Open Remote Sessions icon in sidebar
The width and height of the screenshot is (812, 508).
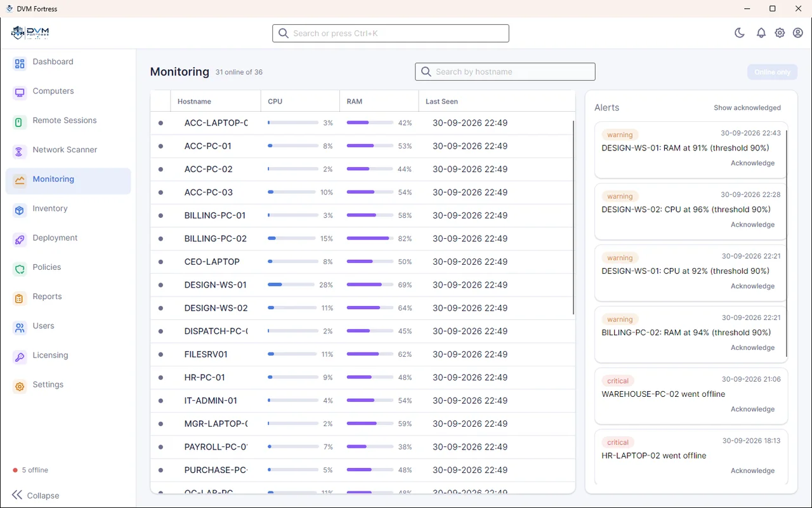[20, 121]
